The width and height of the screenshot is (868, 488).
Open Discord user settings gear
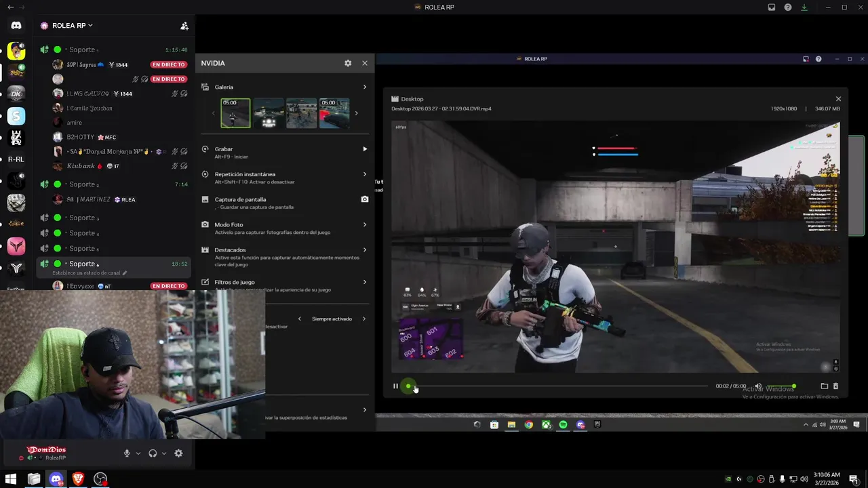tap(178, 453)
